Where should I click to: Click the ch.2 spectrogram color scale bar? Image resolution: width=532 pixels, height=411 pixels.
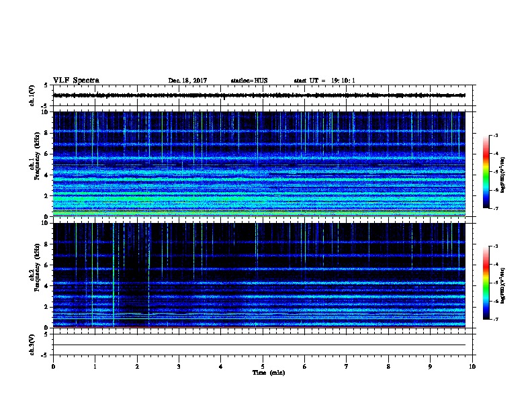click(x=486, y=283)
